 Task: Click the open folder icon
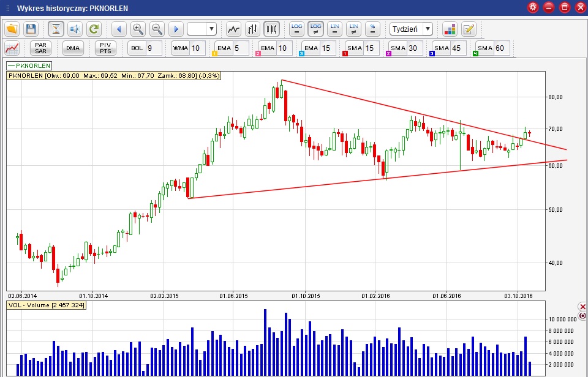(x=12, y=29)
